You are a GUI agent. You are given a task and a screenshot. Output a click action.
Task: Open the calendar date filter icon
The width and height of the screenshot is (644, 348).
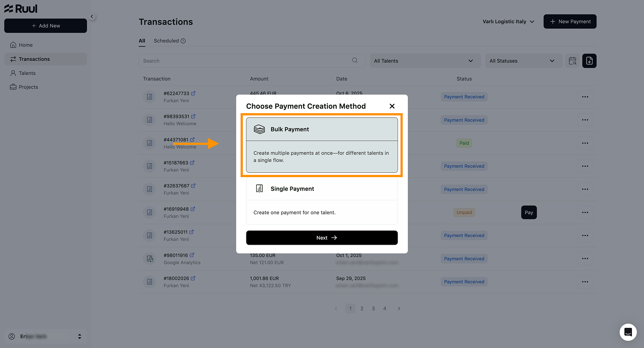tap(572, 61)
